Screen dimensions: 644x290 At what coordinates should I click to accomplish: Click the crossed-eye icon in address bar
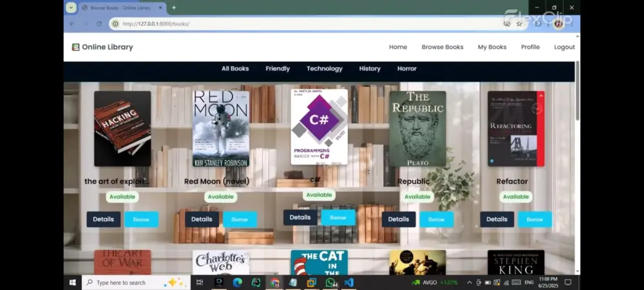pyautogui.click(x=507, y=24)
